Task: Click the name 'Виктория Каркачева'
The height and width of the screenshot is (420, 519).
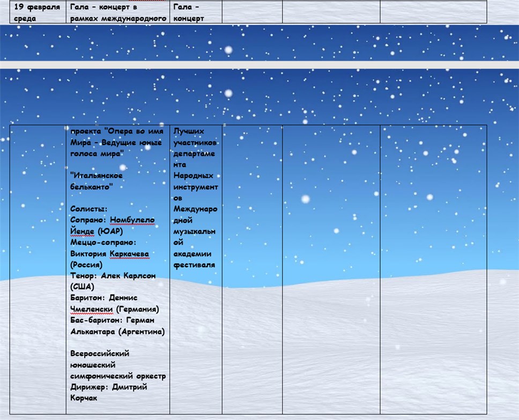Action: pos(109,254)
